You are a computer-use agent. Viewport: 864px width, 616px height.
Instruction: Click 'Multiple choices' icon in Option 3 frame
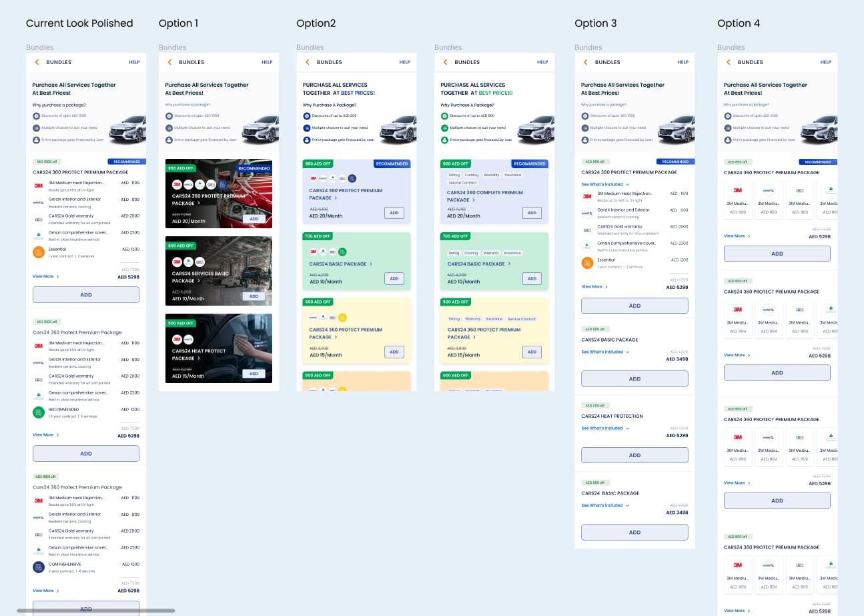pos(584,128)
